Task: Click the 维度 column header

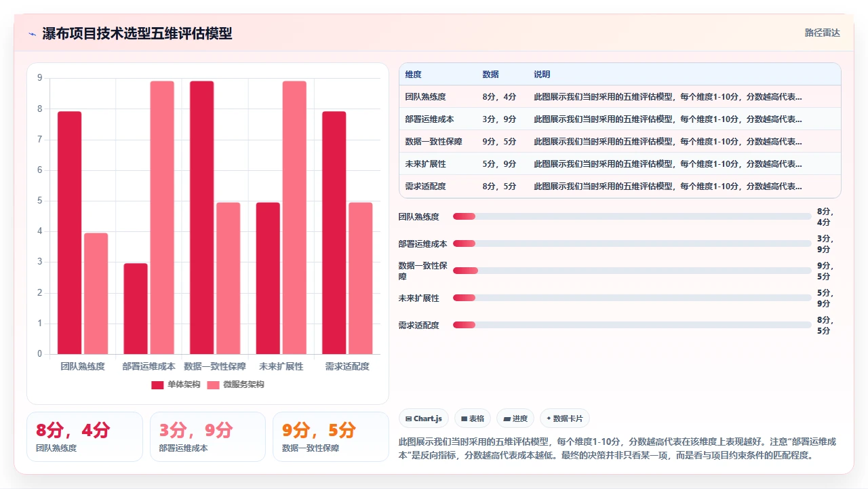Action: point(414,75)
